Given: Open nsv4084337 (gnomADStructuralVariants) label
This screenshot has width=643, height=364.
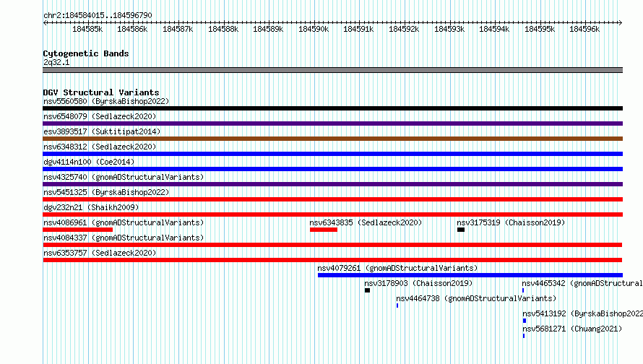Looking at the screenshot, I should coord(124,238).
